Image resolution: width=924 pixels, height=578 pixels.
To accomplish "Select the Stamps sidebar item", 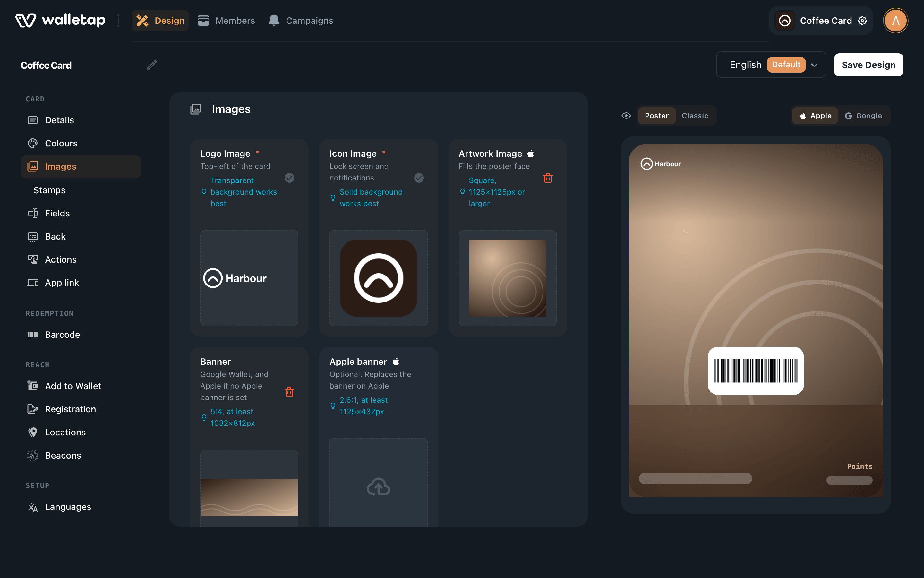I will click(x=81, y=190).
